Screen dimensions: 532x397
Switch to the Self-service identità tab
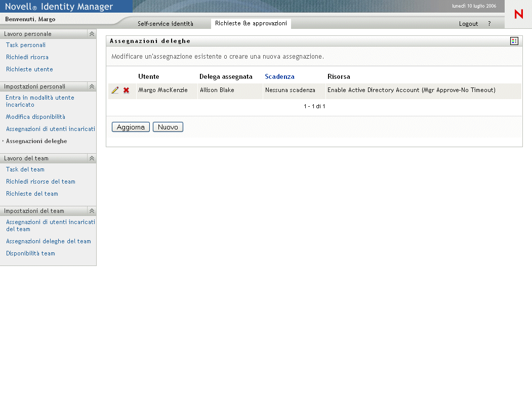tap(165, 24)
